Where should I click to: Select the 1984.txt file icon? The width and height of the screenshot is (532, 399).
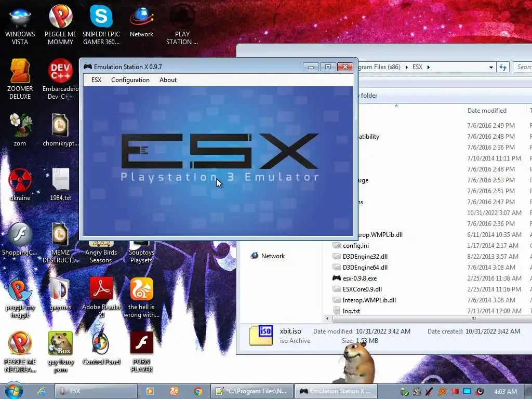[x=60, y=184]
